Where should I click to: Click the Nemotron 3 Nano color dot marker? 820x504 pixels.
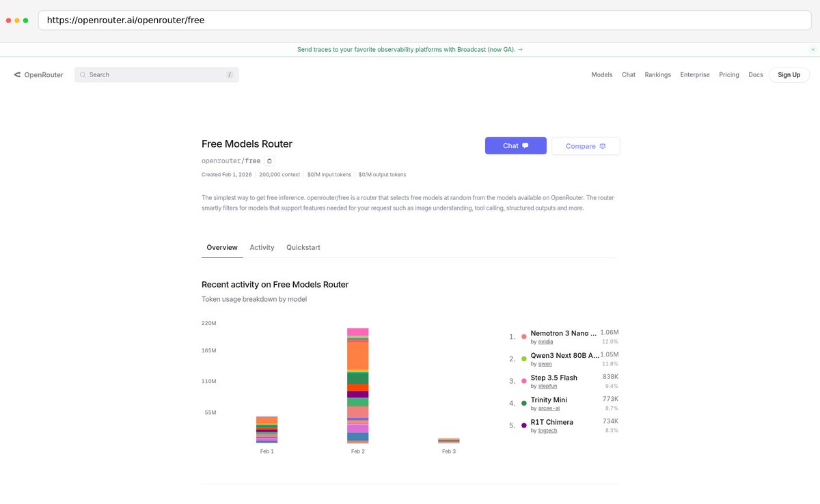point(523,336)
